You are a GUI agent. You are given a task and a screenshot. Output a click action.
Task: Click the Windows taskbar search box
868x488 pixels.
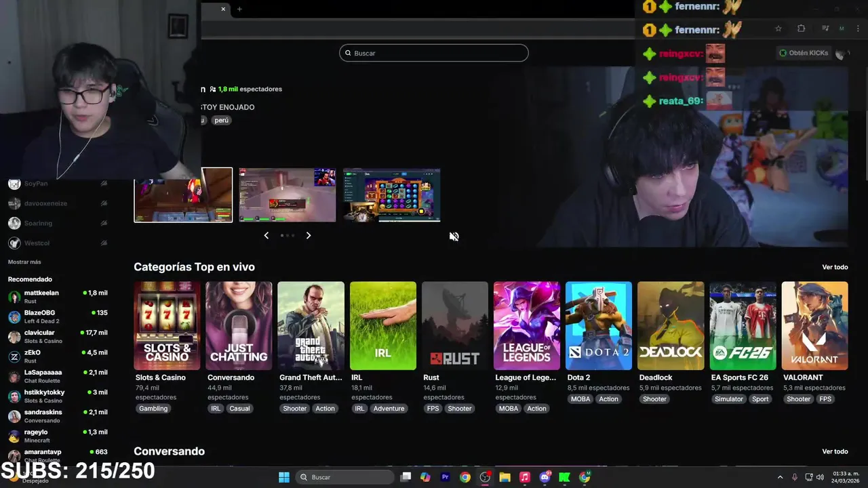pyautogui.click(x=344, y=477)
